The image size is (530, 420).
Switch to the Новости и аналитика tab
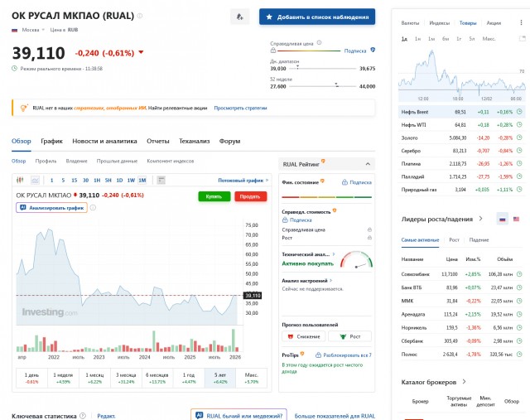[x=104, y=141]
